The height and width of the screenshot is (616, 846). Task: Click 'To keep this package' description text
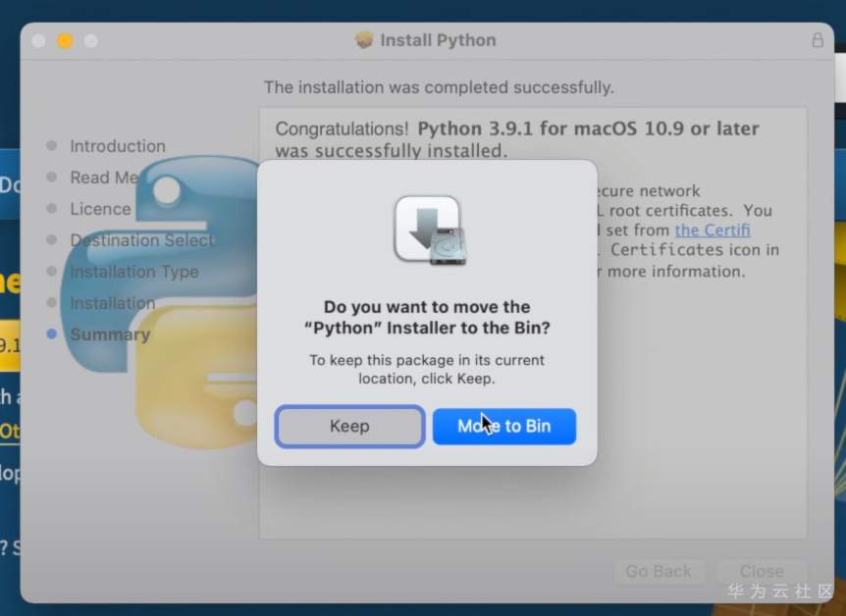(427, 369)
